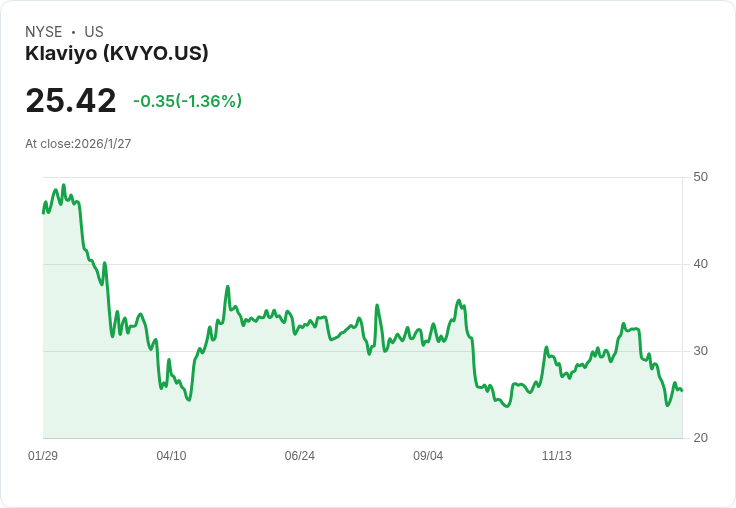This screenshot has height=508, width=736.
Task: Click the 11/13 date axis label
Action: tap(556, 456)
